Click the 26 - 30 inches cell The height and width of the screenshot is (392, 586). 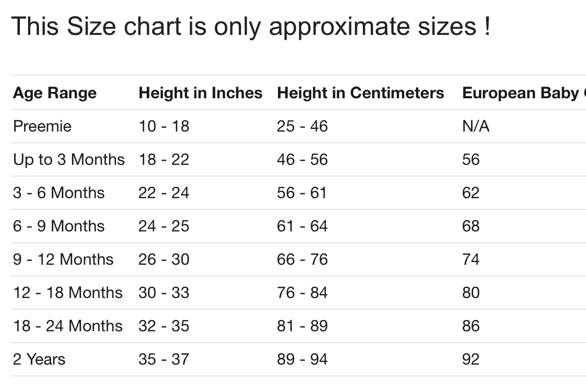(164, 260)
